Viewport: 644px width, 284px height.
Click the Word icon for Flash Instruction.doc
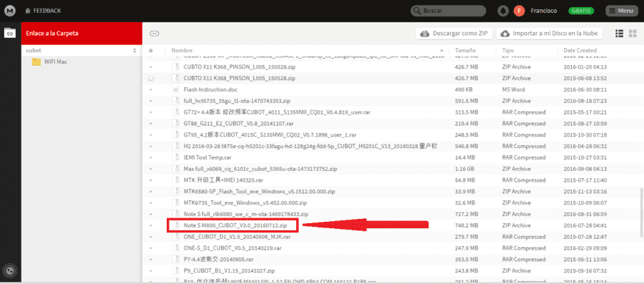pos(176,89)
